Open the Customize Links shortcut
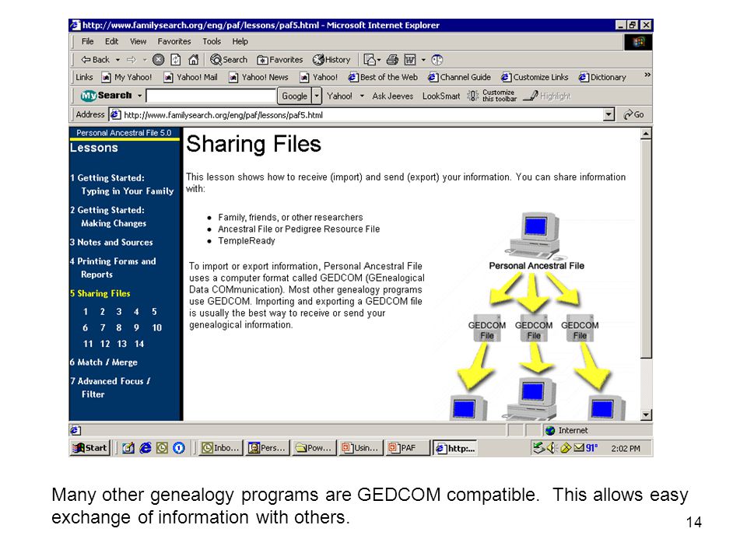 click(x=535, y=77)
